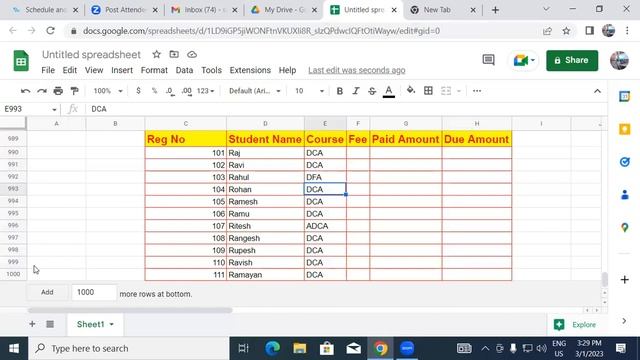
Task: Decrease decimal places icon
Action: click(x=170, y=91)
